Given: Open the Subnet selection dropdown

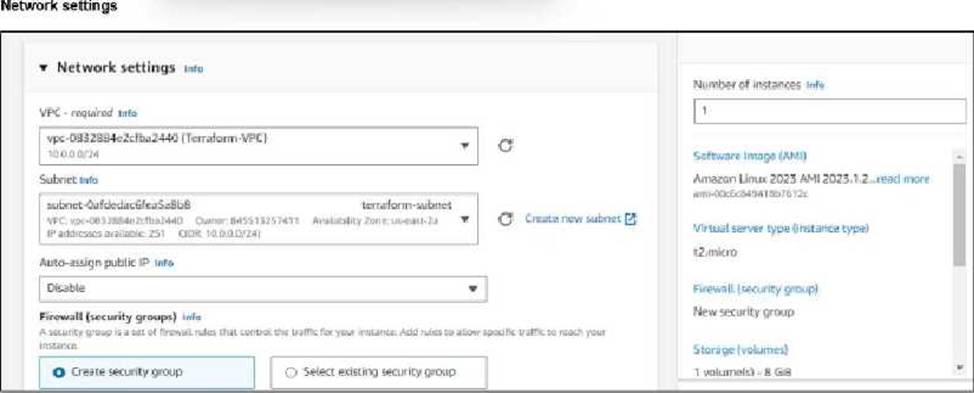Looking at the screenshot, I should tap(259, 219).
